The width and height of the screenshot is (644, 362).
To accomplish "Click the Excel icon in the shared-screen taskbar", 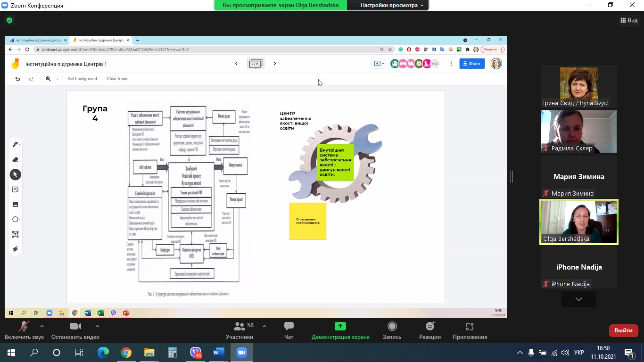I will pos(100,313).
